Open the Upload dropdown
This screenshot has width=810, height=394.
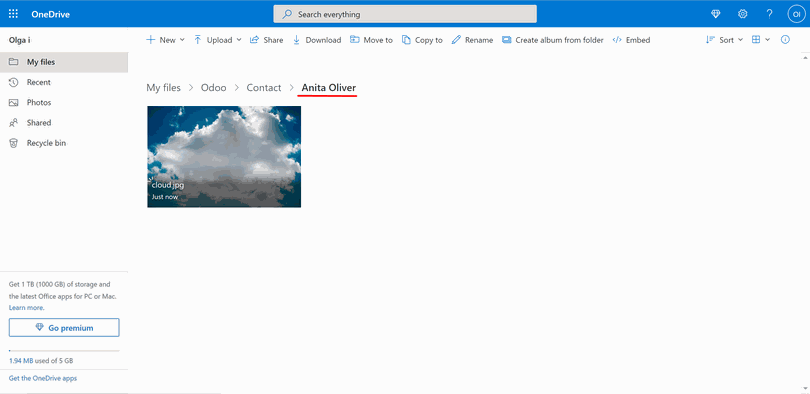click(x=217, y=40)
